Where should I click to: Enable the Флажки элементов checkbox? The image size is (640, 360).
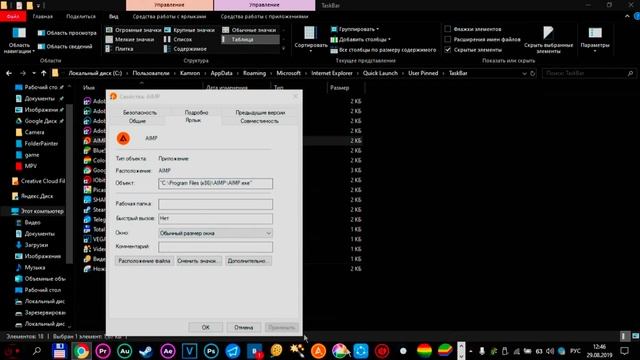tap(448, 29)
